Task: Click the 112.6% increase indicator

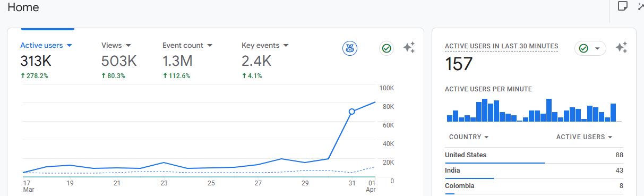Action: [x=176, y=76]
